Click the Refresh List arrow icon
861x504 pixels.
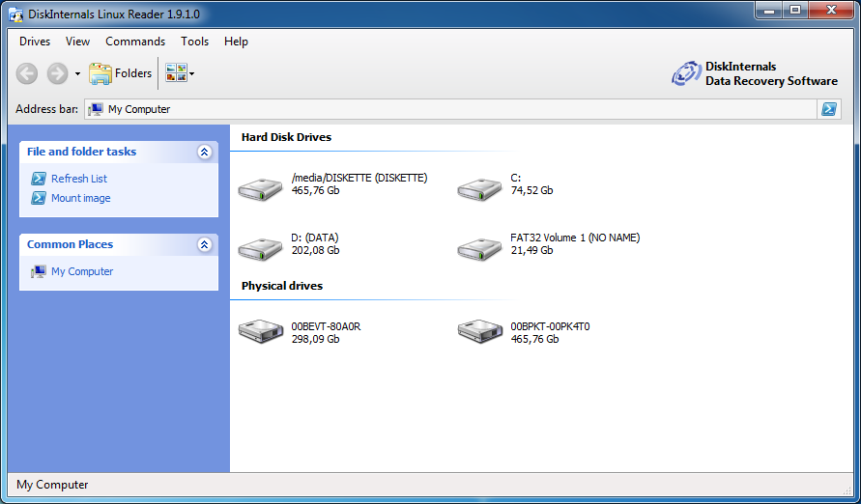tap(39, 179)
